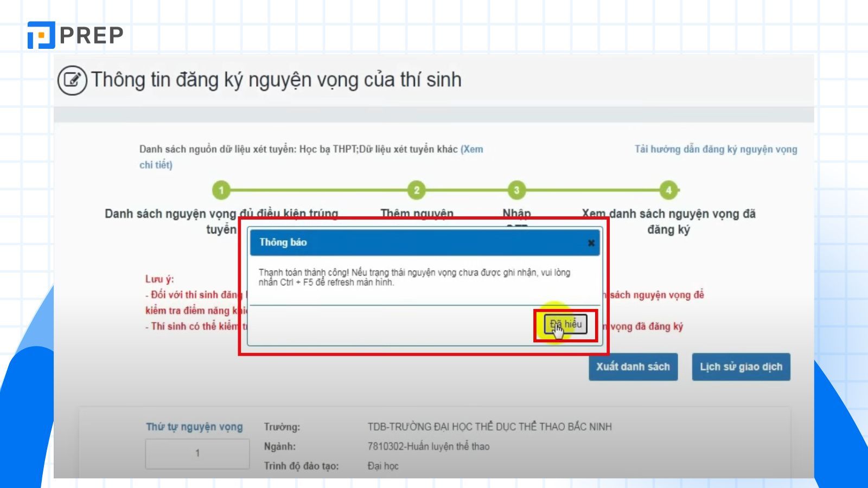Click the PREP logo

tap(75, 35)
